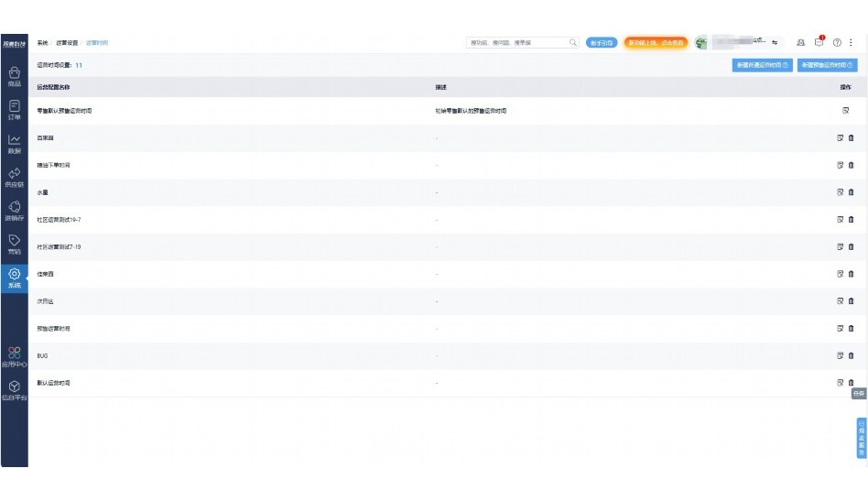Image resolution: width=868 pixels, height=501 pixels.
Task: Focus the top search input field
Action: 517,43
